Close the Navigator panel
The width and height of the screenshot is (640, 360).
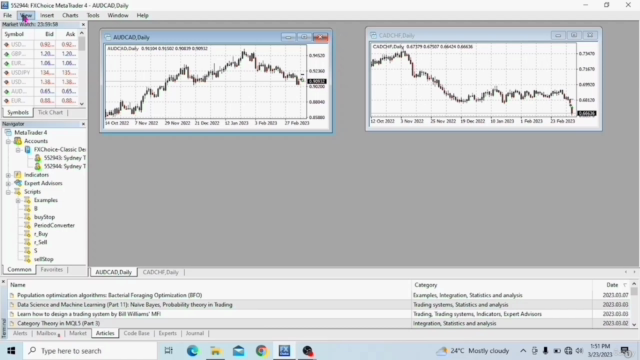click(83, 124)
